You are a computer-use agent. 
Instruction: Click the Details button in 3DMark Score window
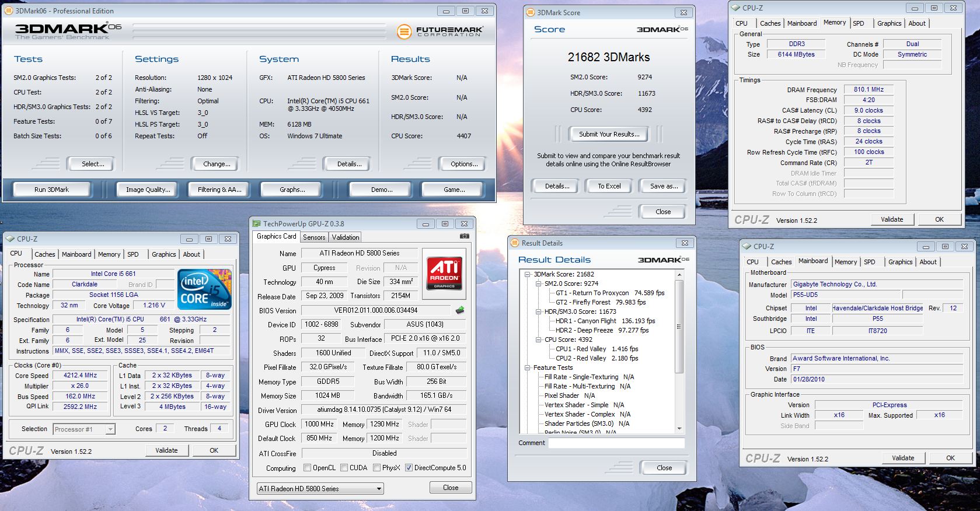point(556,186)
